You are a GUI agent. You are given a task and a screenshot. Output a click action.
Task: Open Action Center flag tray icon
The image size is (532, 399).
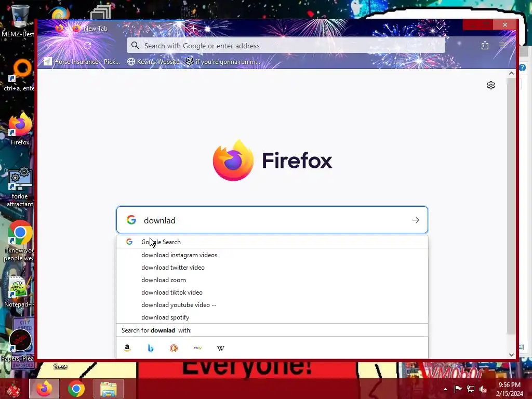[x=458, y=389]
